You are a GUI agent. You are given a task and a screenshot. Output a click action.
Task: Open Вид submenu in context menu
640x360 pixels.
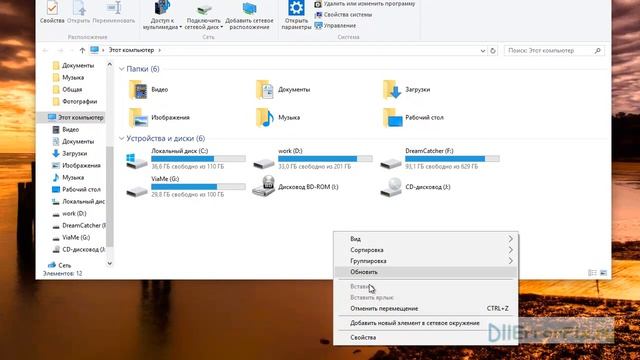(x=426, y=239)
